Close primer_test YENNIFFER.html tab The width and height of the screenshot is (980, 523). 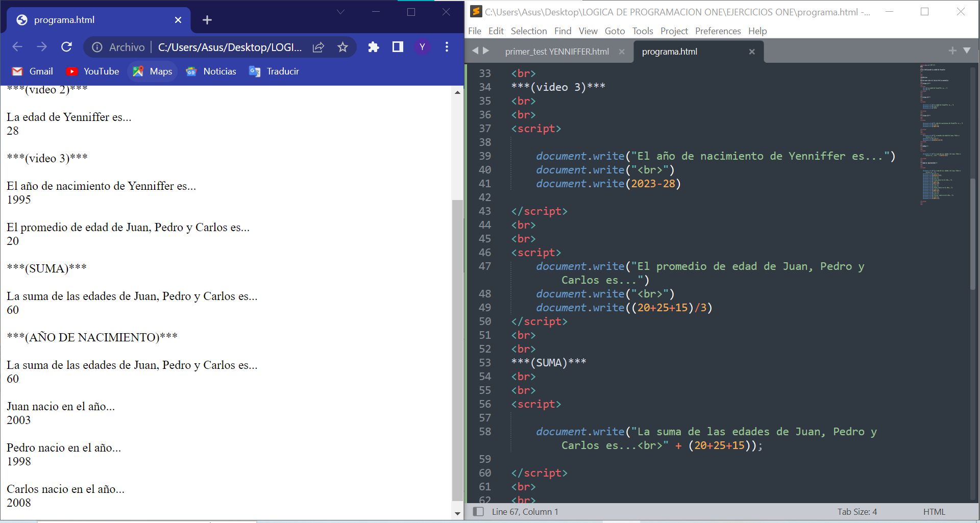(x=622, y=52)
